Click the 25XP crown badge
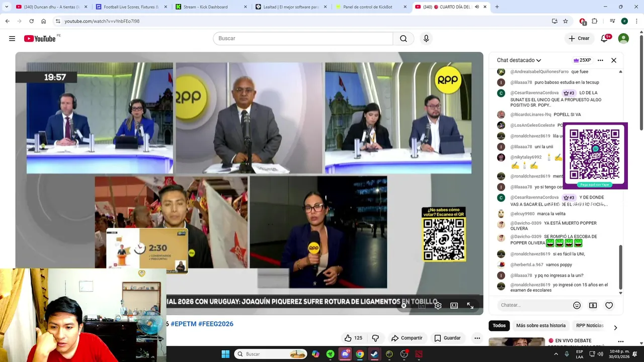This screenshot has width=644, height=362. 582,60
